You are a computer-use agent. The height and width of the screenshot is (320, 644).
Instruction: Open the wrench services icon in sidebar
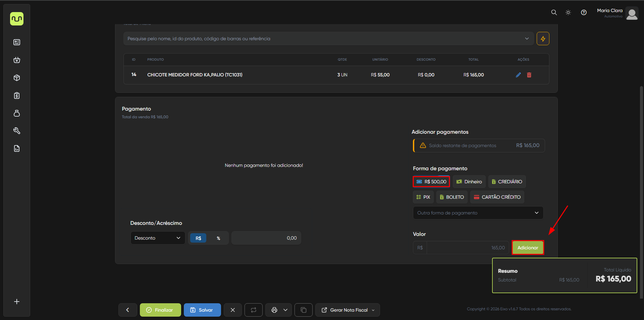point(17,131)
